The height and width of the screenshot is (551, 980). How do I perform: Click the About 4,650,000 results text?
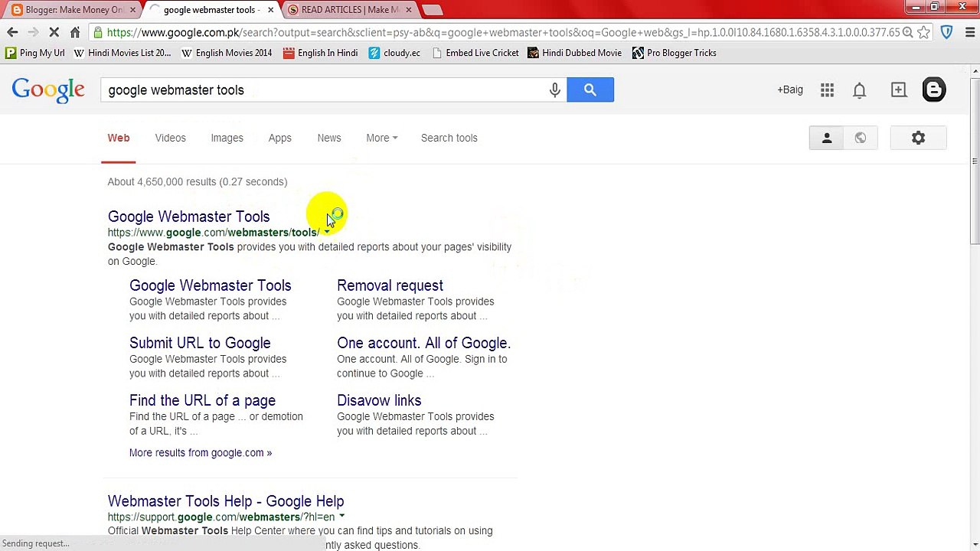198,181
